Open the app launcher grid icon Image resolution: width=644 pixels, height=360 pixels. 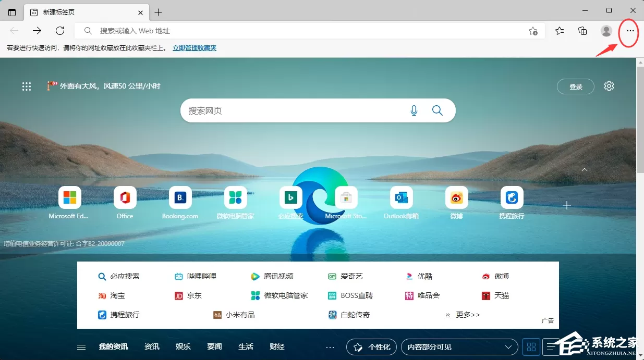point(27,86)
